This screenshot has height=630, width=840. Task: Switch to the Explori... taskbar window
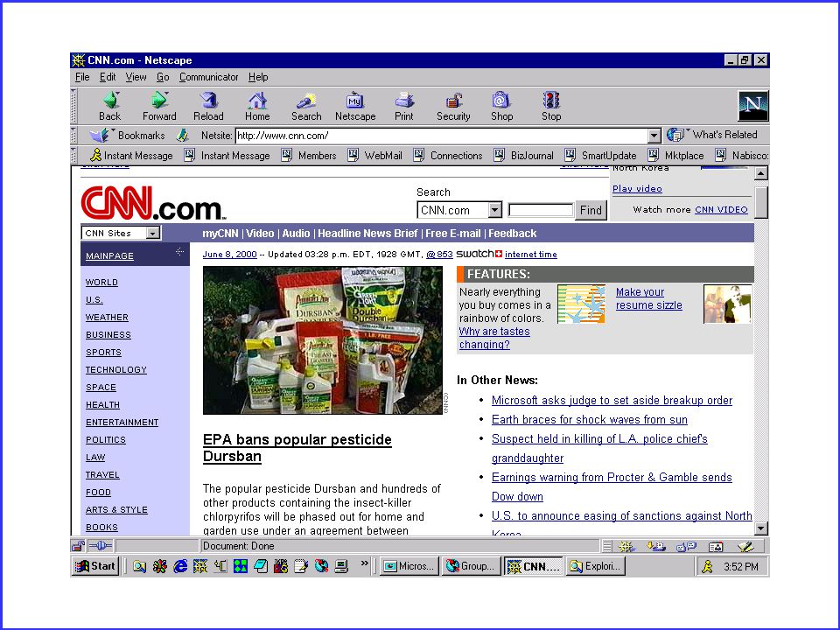596,566
